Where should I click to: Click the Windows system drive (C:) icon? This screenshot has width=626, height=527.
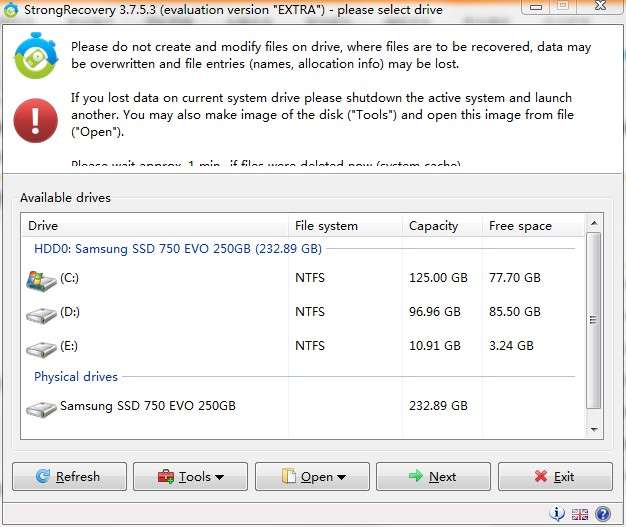click(41, 279)
